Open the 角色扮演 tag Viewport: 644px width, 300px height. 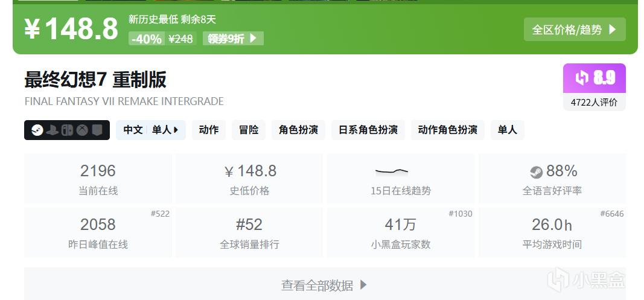pyautogui.click(x=298, y=130)
